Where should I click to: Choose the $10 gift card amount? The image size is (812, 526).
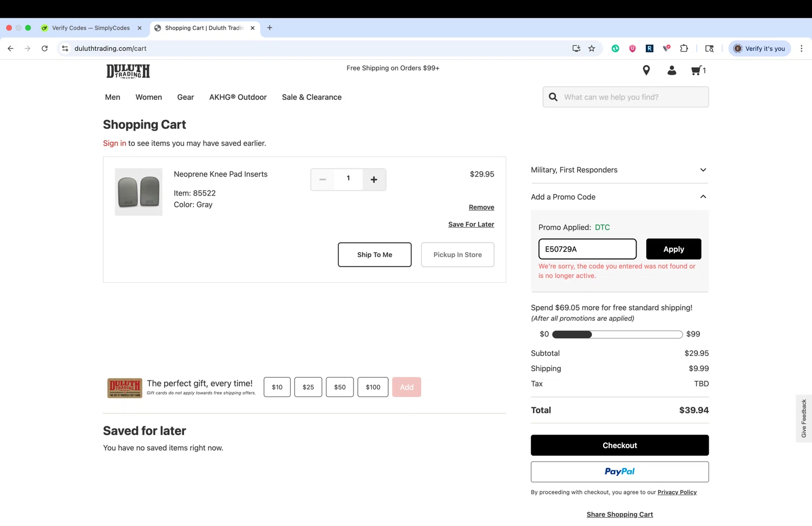(x=277, y=387)
